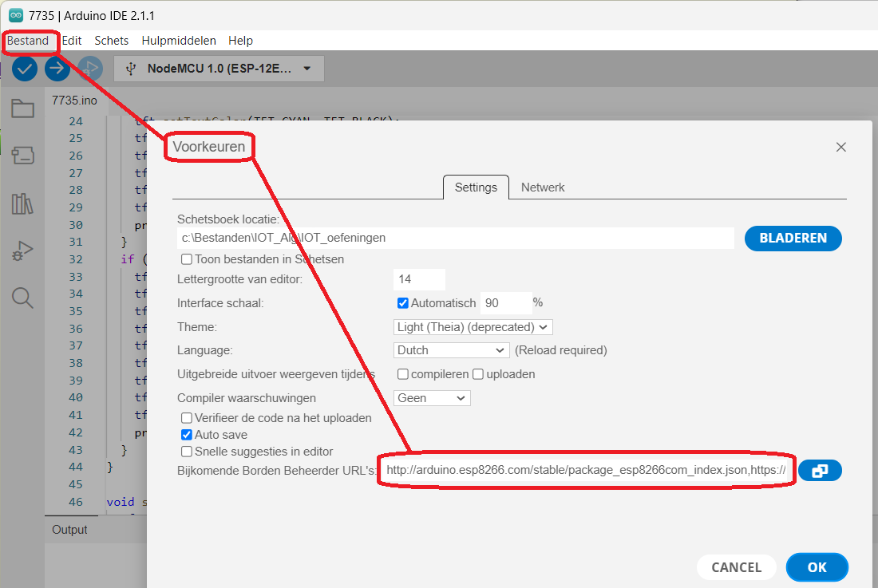Open the Sketchbook folder sidebar icon

click(x=22, y=109)
